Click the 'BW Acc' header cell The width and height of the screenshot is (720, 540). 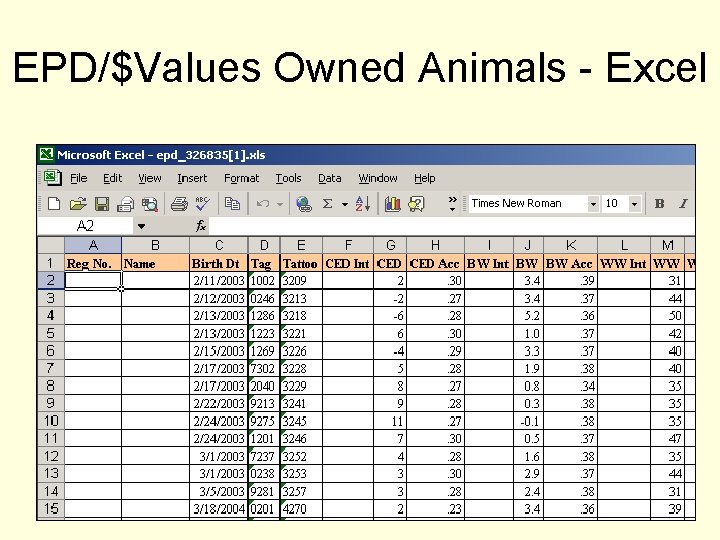(571, 263)
